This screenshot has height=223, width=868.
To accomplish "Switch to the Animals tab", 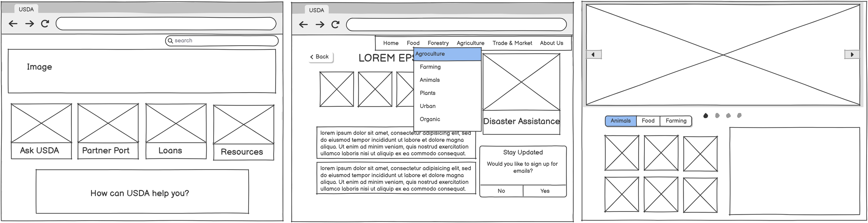I will pyautogui.click(x=620, y=121).
